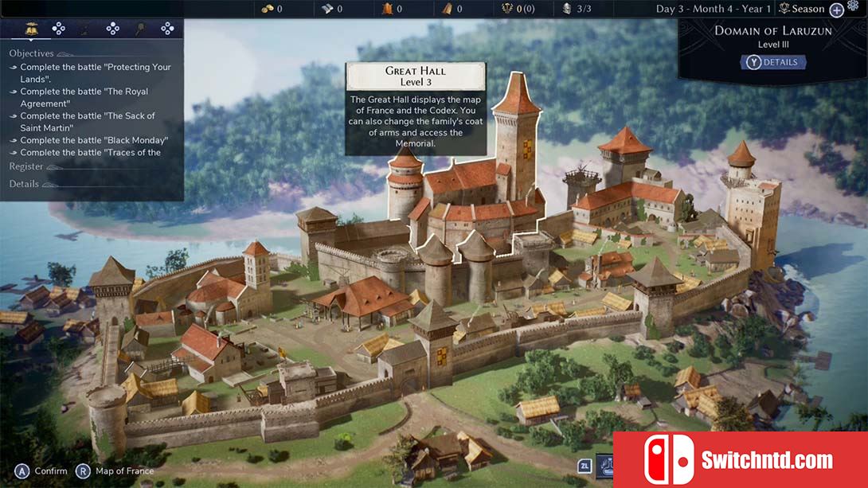Screen dimensions: 868x488
Task: Click the Season label in the top bar
Action: pos(808,9)
